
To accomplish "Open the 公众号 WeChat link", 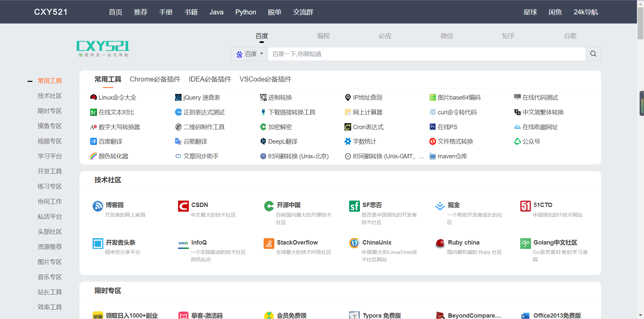I will [x=531, y=142].
